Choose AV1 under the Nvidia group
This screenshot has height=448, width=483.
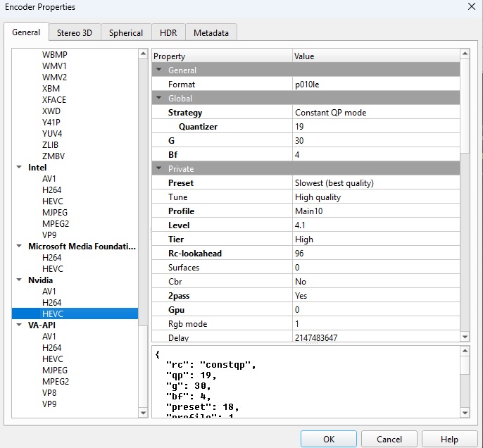click(x=49, y=292)
